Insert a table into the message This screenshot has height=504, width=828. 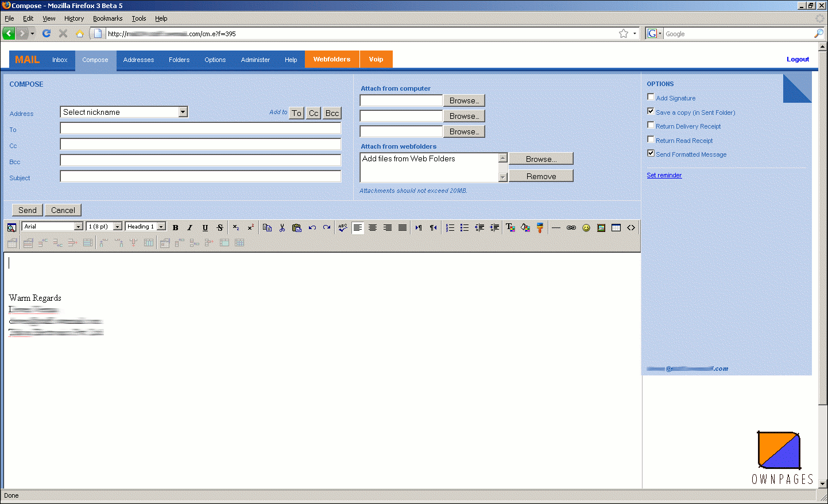click(x=616, y=228)
